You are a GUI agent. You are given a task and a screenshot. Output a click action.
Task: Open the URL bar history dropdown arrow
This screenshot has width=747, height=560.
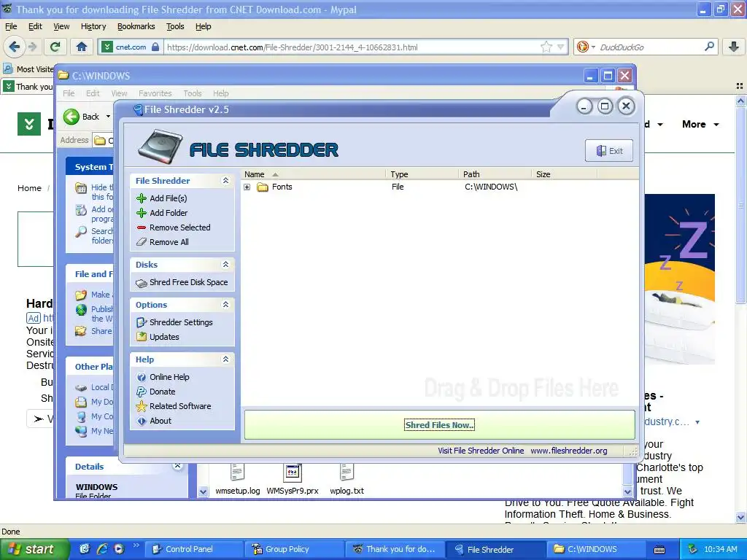[x=561, y=47]
